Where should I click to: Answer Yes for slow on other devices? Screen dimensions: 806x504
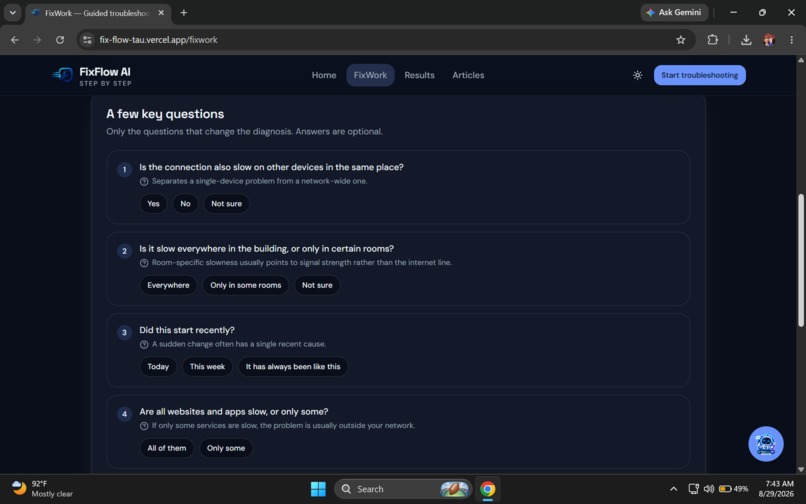tap(153, 204)
